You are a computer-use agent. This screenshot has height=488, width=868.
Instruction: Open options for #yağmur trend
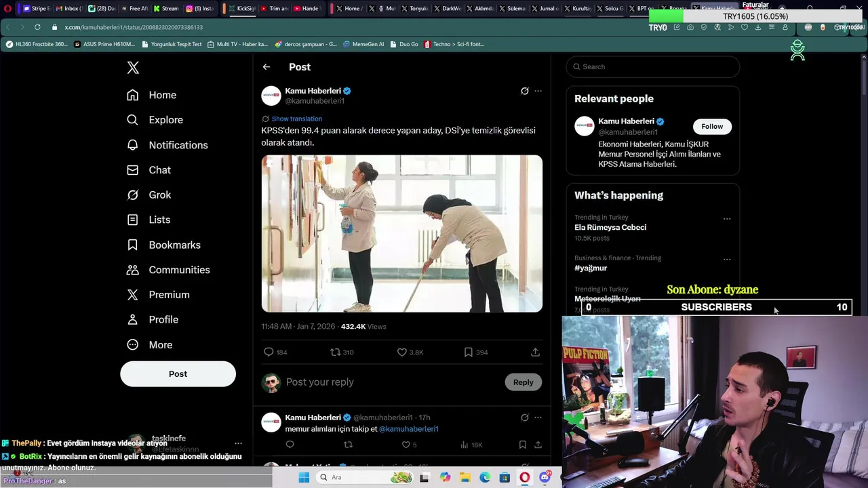tap(727, 259)
